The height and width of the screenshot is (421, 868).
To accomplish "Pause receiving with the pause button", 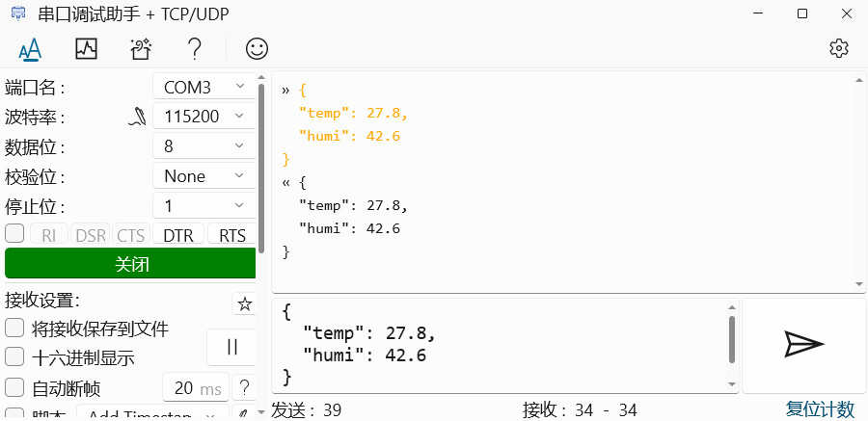I will tap(231, 347).
